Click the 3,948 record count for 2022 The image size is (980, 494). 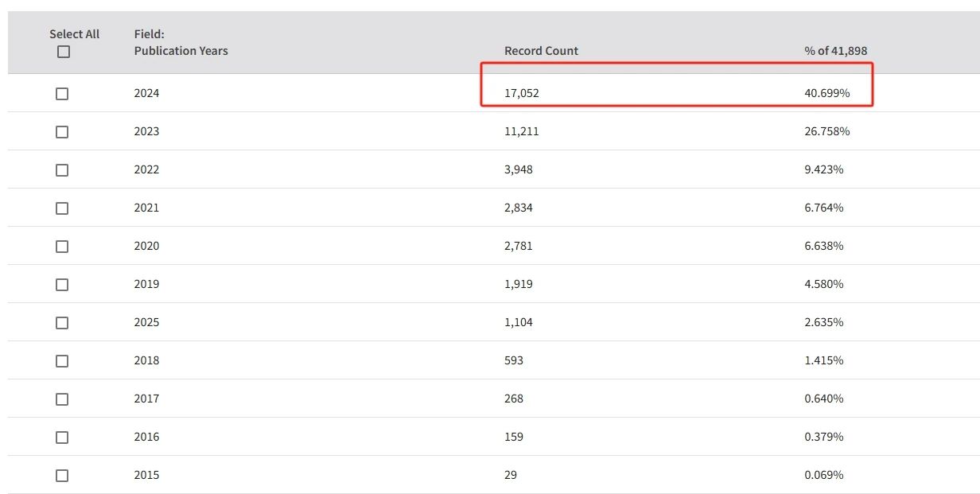pos(519,169)
